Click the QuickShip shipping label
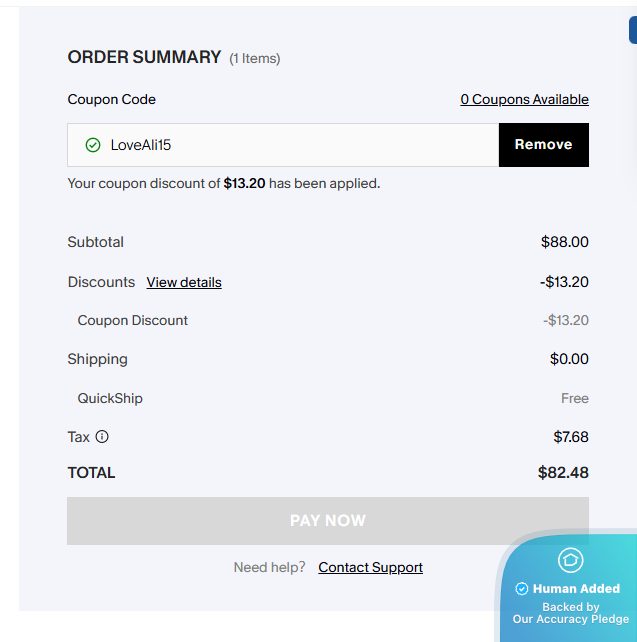This screenshot has width=637, height=642. pos(110,398)
